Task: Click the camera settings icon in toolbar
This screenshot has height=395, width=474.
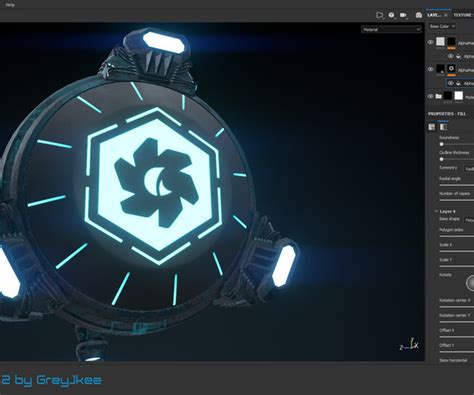Action: (x=403, y=15)
